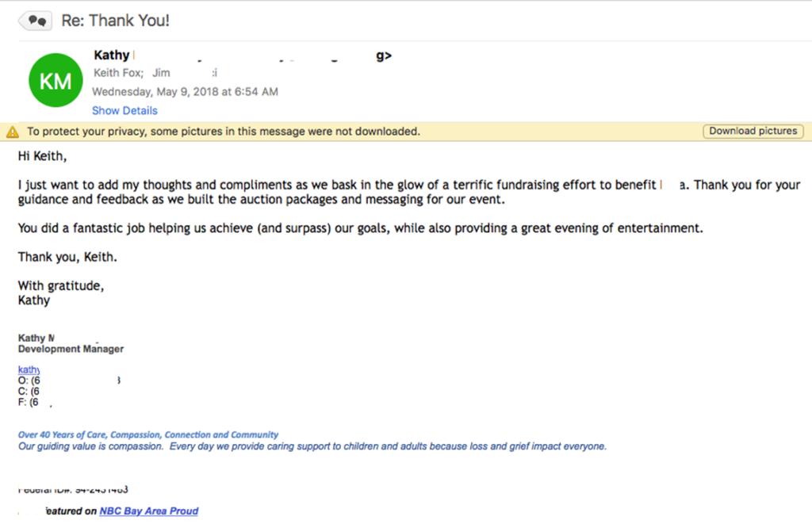Click the recipient named Jim

coord(162,74)
